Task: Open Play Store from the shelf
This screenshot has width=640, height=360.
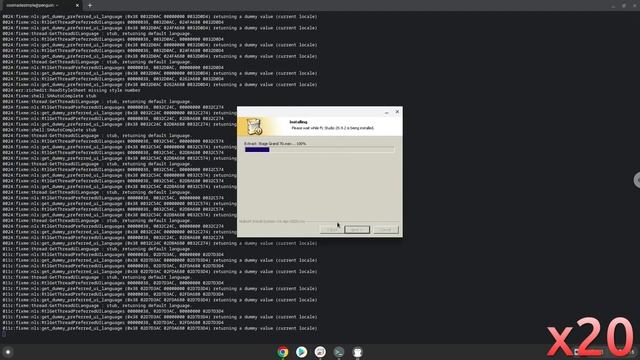Action: pos(302,352)
